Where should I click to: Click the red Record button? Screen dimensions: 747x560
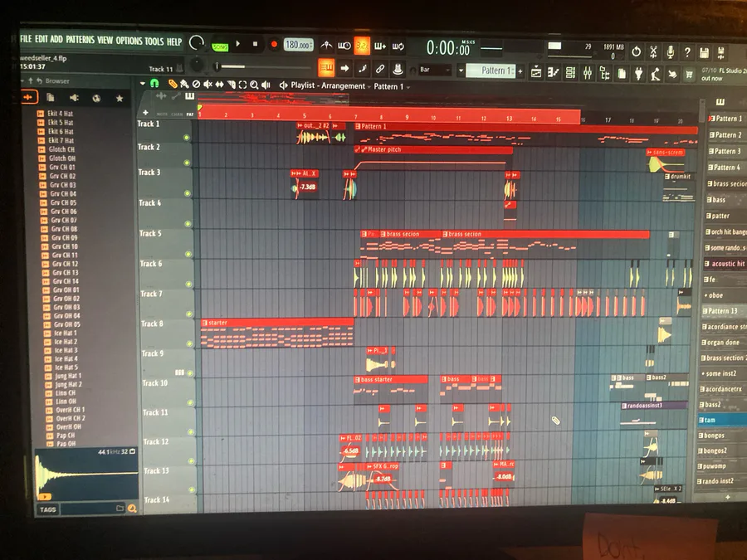273,45
